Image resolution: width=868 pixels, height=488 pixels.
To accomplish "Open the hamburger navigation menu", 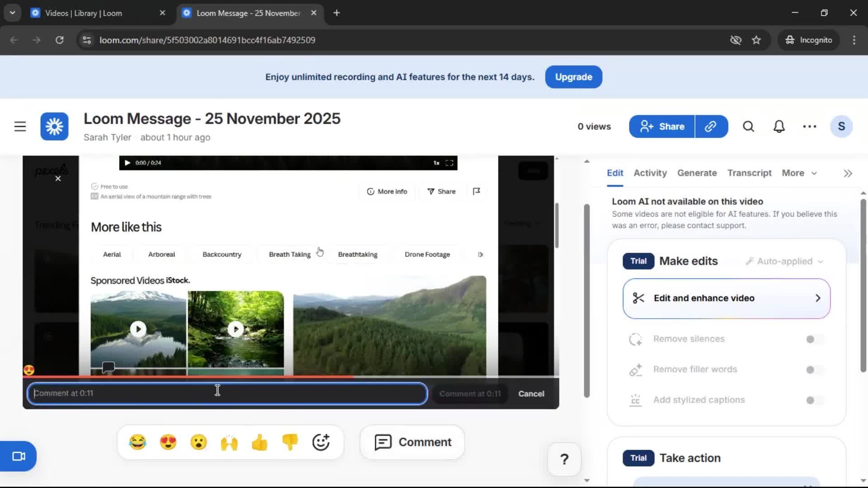I will [20, 127].
